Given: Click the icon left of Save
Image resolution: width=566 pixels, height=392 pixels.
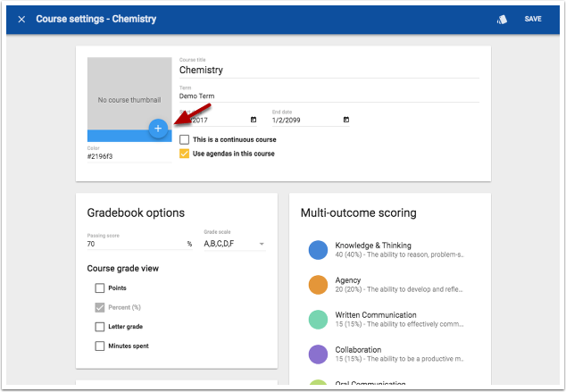Looking at the screenshot, I should (x=502, y=19).
